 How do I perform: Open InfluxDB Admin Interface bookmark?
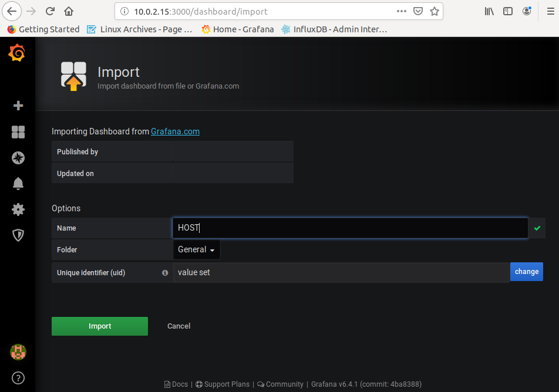[x=334, y=29]
